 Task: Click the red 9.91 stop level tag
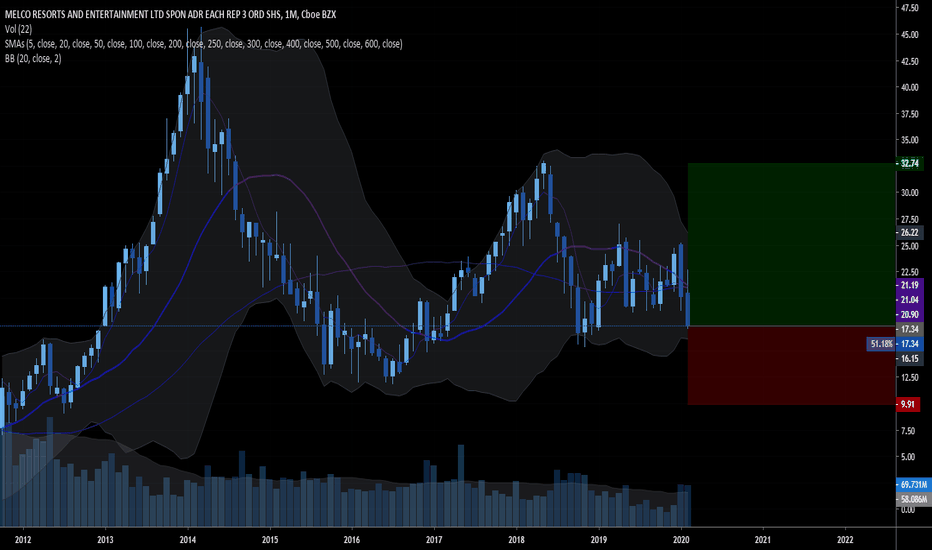click(908, 404)
